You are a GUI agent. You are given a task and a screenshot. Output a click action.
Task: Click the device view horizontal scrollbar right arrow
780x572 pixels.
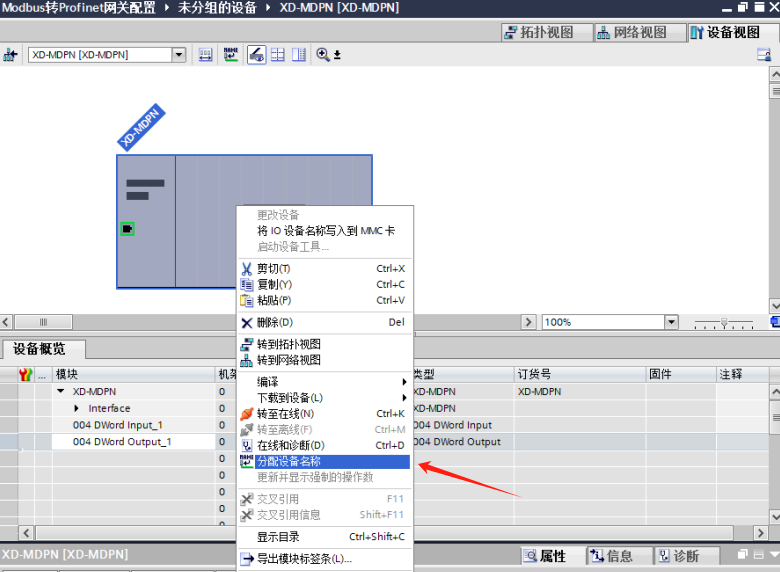528,322
